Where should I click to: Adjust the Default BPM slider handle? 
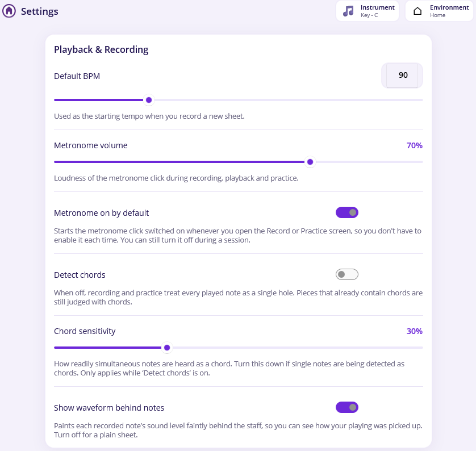pyautogui.click(x=149, y=100)
